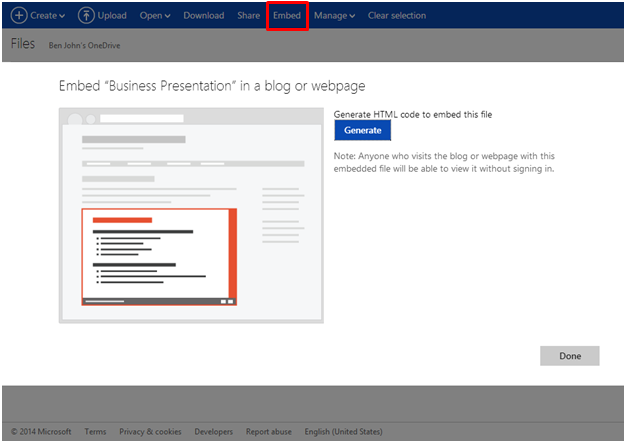The height and width of the screenshot is (443, 626).
Task: Open Ben John's OneDrive breadcrumb
Action: tap(84, 45)
